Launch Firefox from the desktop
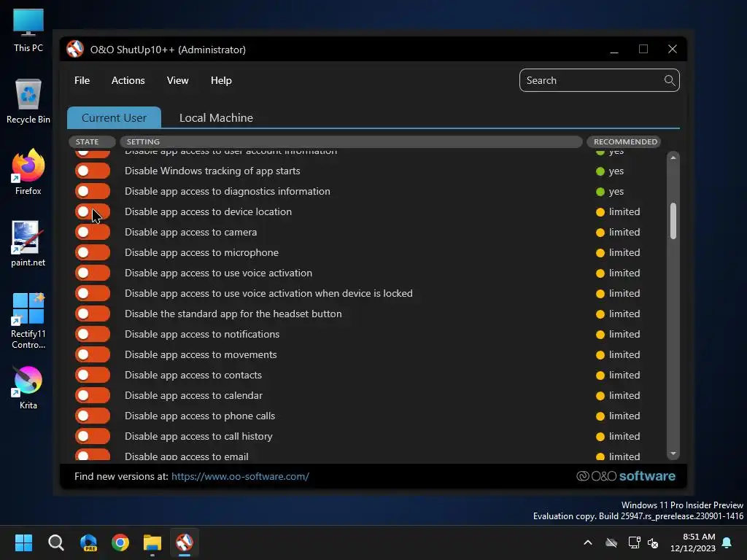 pos(28,172)
